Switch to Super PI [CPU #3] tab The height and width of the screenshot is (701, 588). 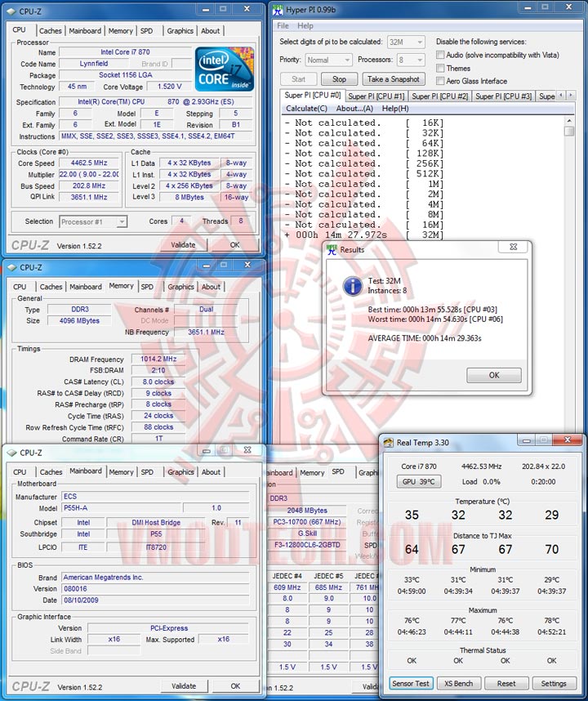click(504, 96)
